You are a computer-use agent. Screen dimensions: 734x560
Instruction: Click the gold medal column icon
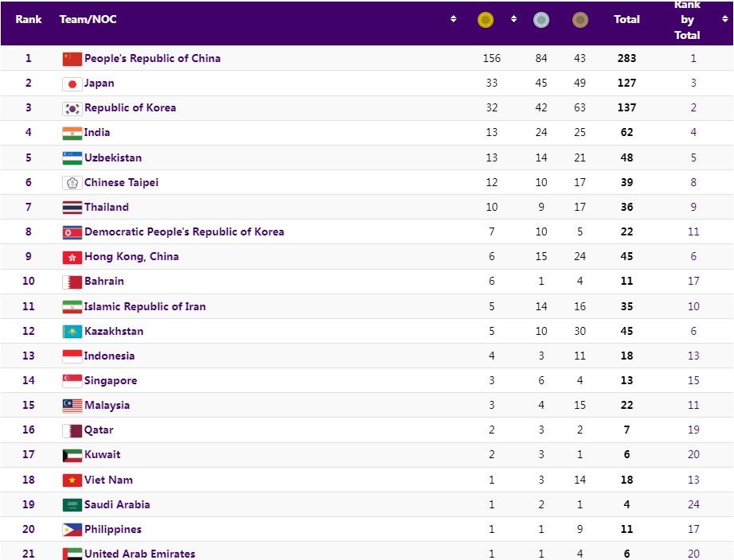pyautogui.click(x=485, y=20)
